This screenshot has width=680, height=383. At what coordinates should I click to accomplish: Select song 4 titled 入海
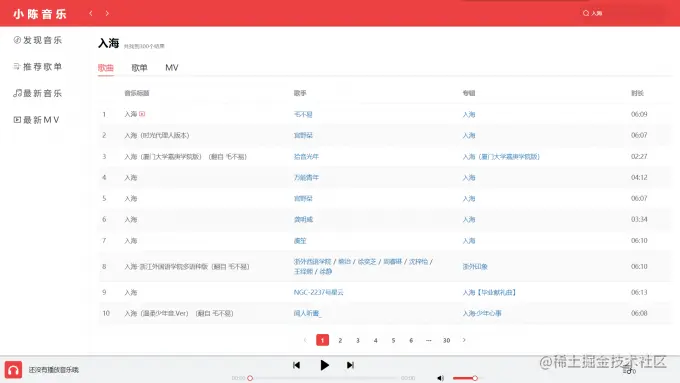point(131,177)
